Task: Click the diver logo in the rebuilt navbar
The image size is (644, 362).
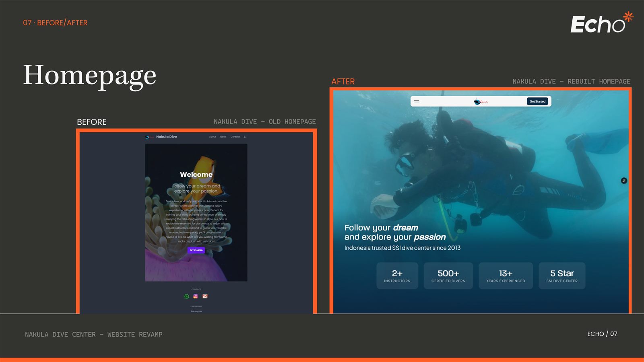Action: tap(481, 101)
